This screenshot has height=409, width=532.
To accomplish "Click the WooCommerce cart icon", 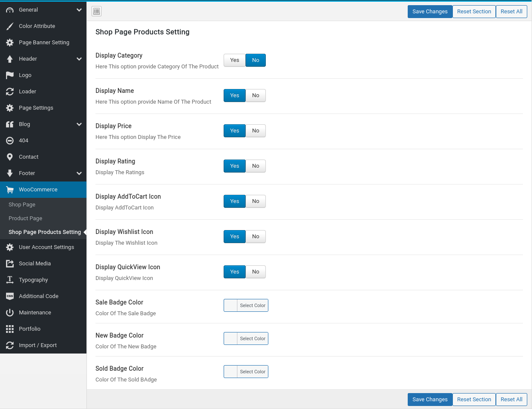I will coord(10,190).
